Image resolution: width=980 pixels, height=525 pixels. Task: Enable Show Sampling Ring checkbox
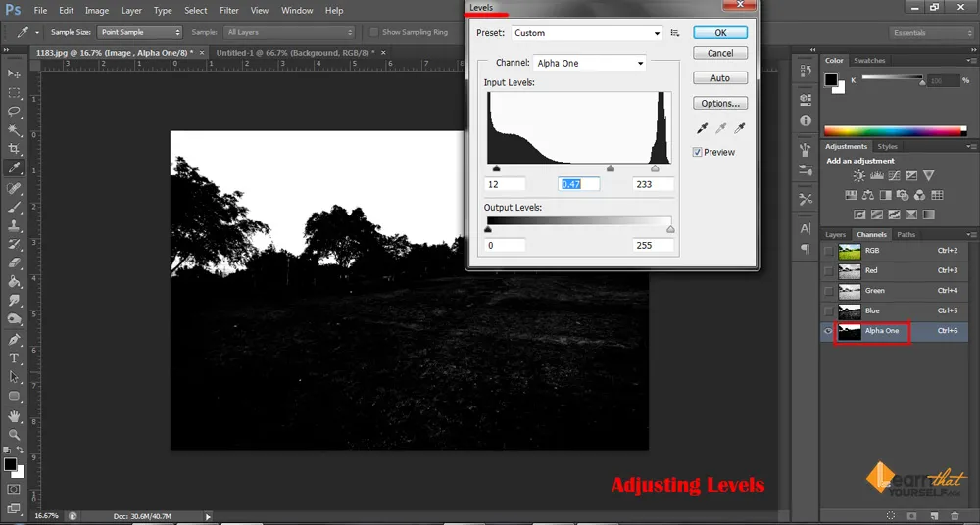pyautogui.click(x=373, y=32)
